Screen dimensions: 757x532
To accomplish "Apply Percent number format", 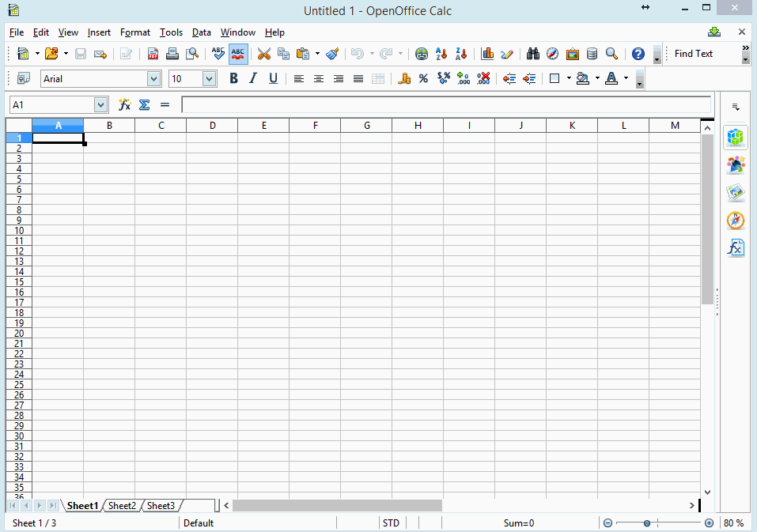I will click(423, 78).
